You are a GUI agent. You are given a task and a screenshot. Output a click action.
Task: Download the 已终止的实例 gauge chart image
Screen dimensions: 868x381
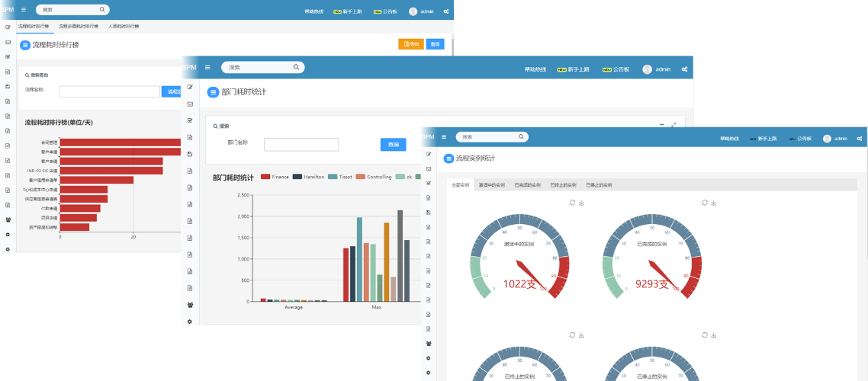point(581,335)
